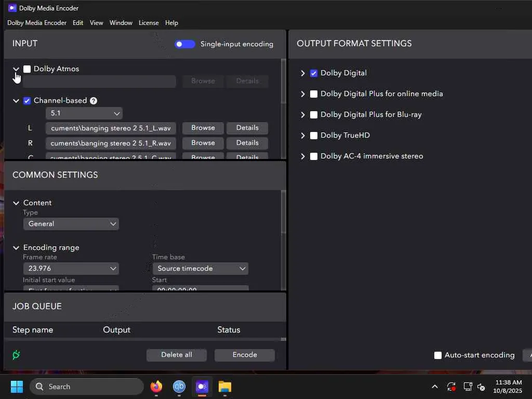Uncheck the Channel-based input checkbox
Screen dimensions: 532x399
point(27,101)
